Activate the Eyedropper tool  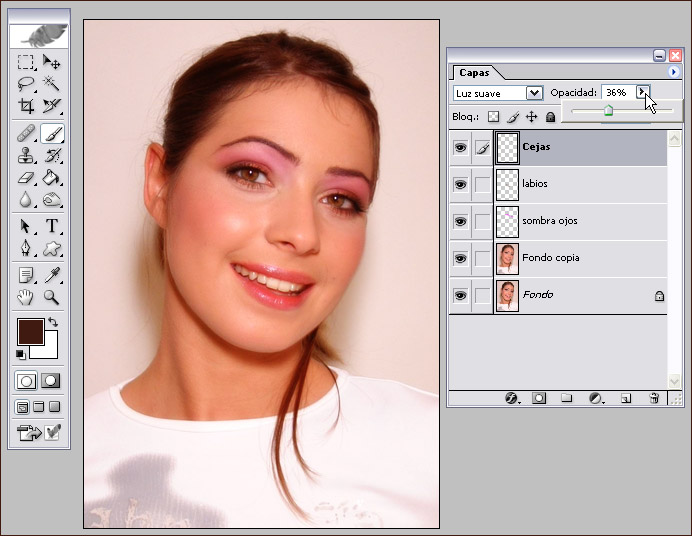52,275
